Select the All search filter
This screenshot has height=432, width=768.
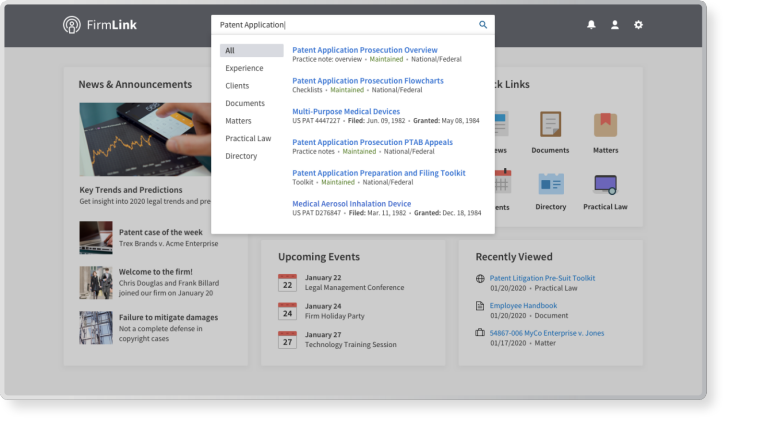pos(251,51)
